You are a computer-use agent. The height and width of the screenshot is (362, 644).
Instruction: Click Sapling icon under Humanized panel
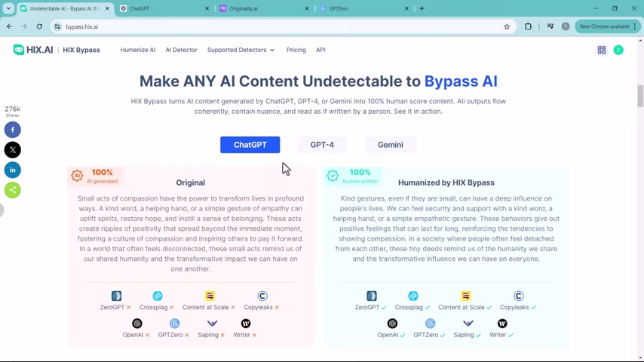[x=468, y=324]
